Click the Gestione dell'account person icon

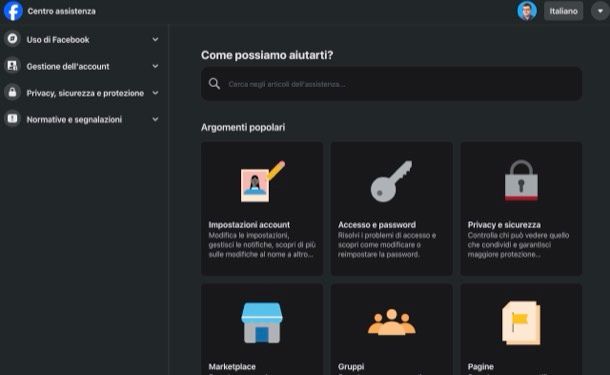point(12,66)
